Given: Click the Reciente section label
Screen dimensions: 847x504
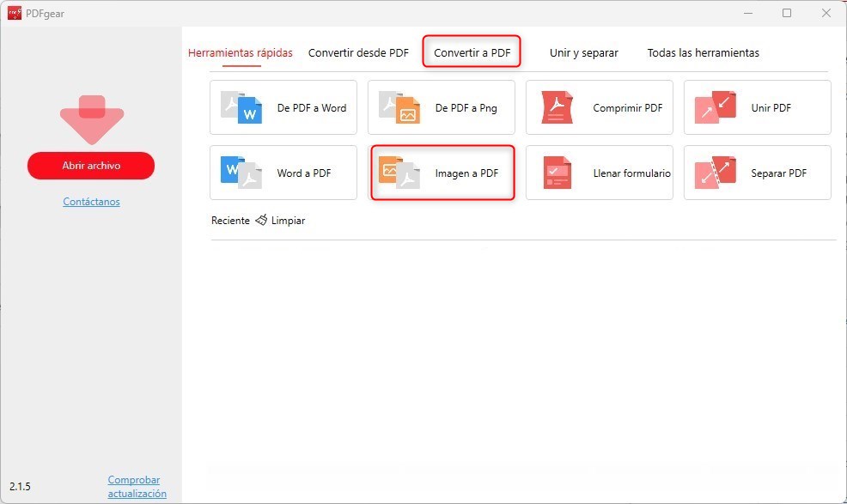Looking at the screenshot, I should 229,220.
